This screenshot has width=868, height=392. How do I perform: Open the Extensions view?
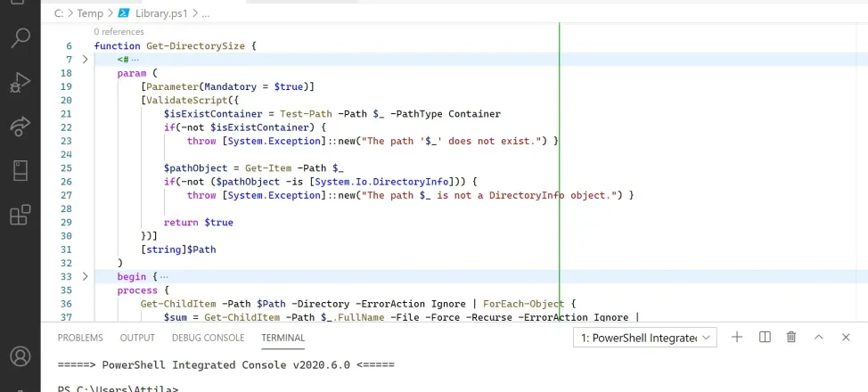tap(20, 215)
